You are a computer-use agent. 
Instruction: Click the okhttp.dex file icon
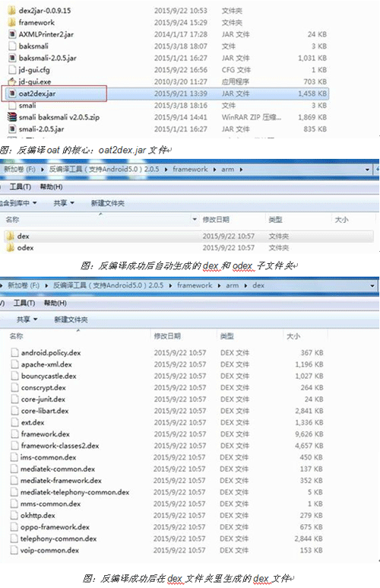pos(14,515)
